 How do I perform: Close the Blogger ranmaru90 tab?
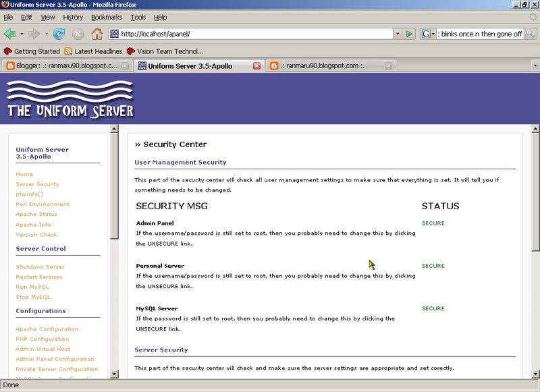coord(125,65)
